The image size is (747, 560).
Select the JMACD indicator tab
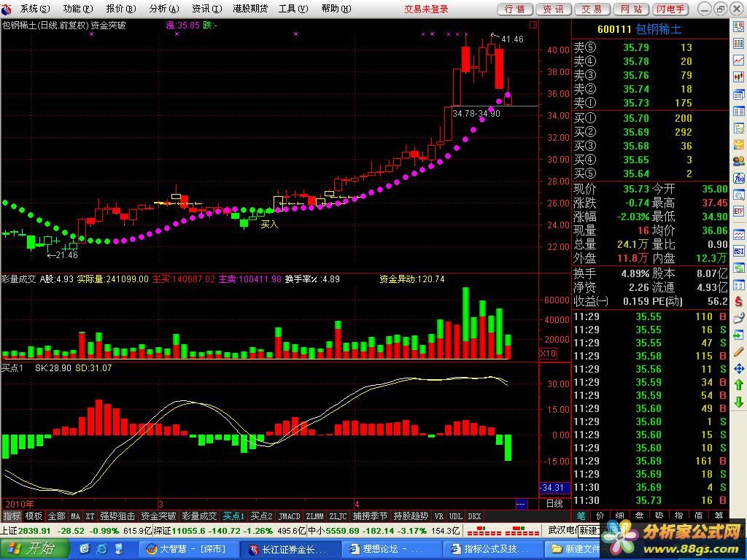tap(289, 516)
